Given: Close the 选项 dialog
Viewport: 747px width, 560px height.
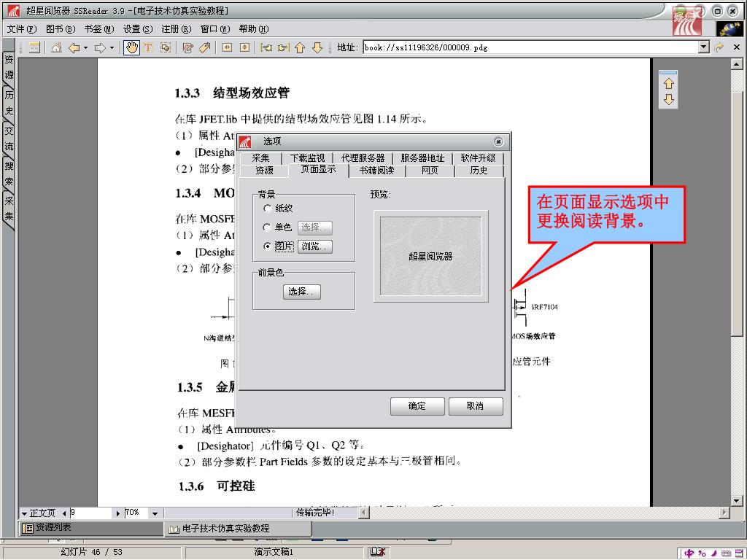Looking at the screenshot, I should click(x=498, y=142).
